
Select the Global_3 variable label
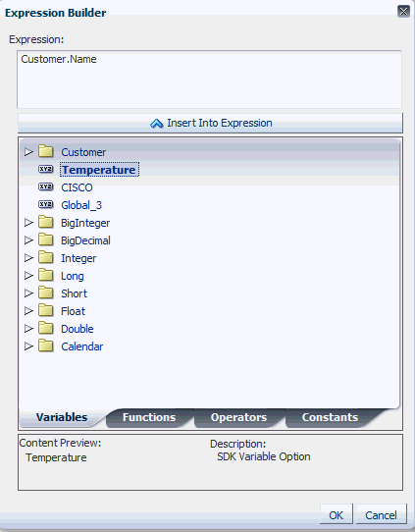(81, 205)
